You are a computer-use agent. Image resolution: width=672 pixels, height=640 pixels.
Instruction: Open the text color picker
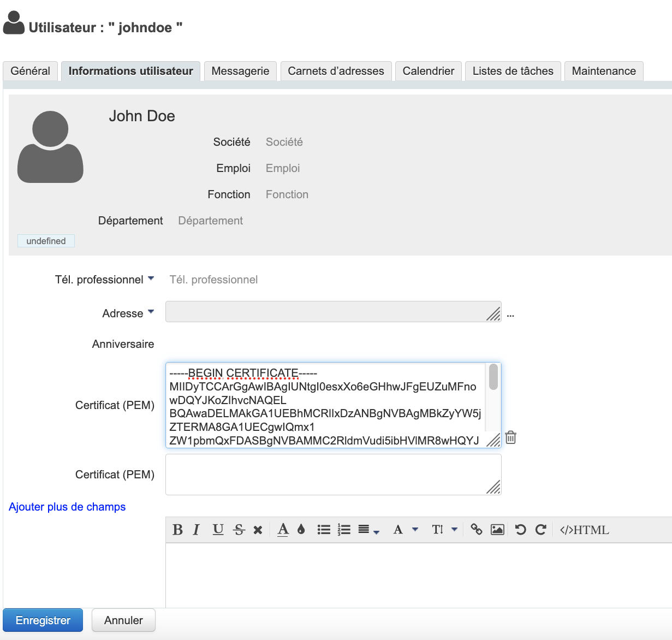click(283, 530)
